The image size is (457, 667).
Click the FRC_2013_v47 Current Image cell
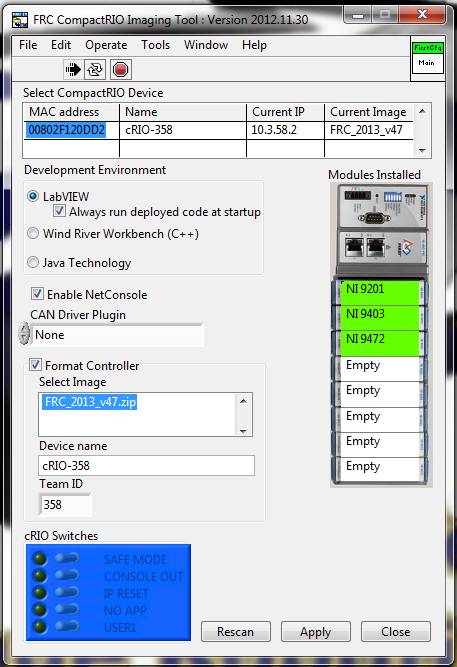(x=369, y=130)
